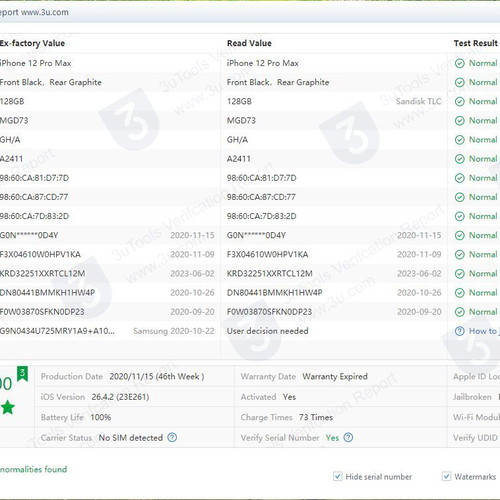Viewport: 500px width, 500px height.
Task: Select the G0N******0D4Y serial number in Read Value
Action: pos(256,235)
